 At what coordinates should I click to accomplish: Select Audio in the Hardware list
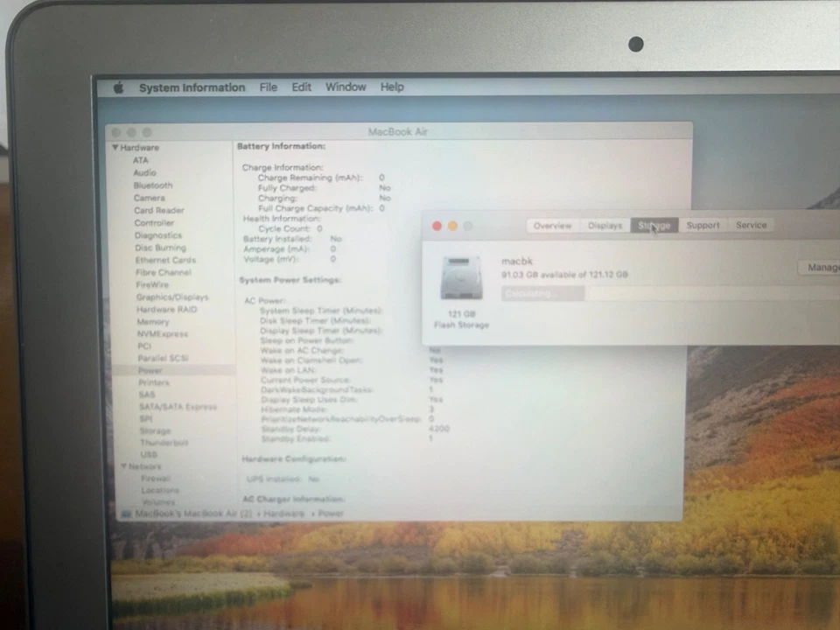[144, 172]
